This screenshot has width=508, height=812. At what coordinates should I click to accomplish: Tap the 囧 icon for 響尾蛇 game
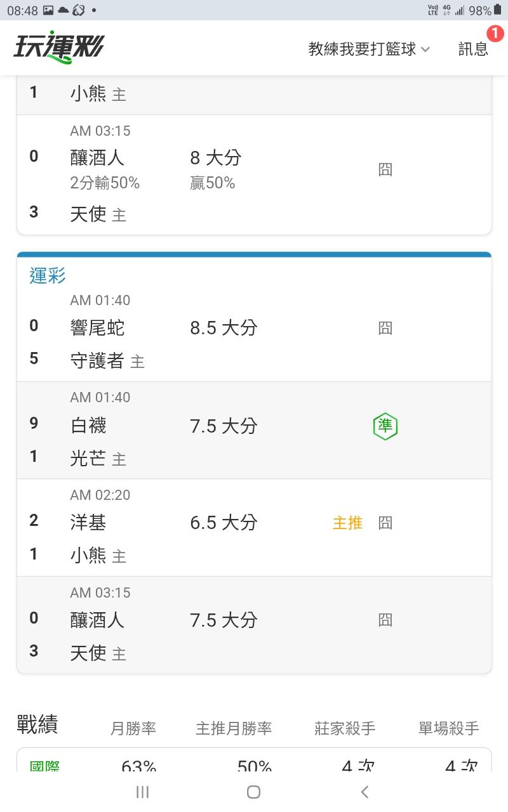[x=385, y=329]
